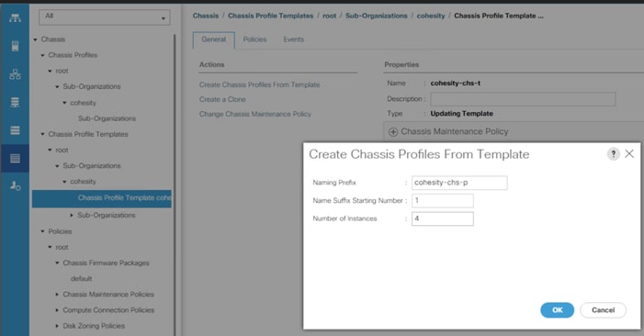Click the Naming Prefix input field

(459, 183)
